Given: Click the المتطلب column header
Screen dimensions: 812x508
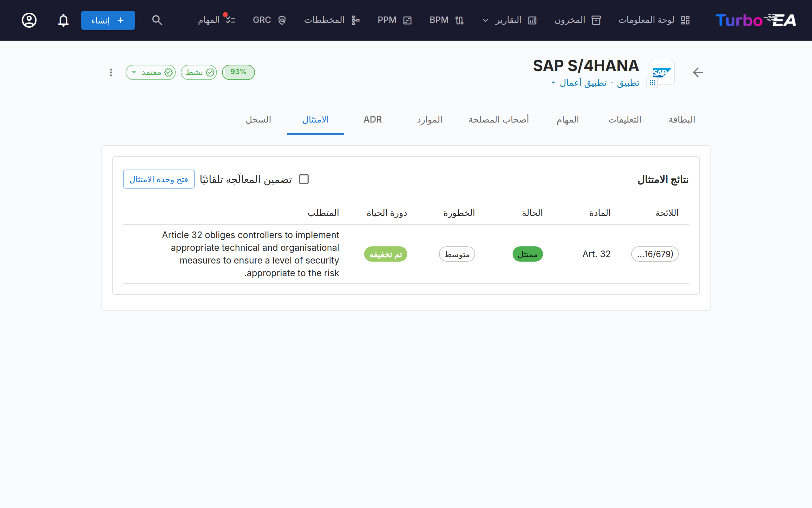Looking at the screenshot, I should pyautogui.click(x=324, y=213).
